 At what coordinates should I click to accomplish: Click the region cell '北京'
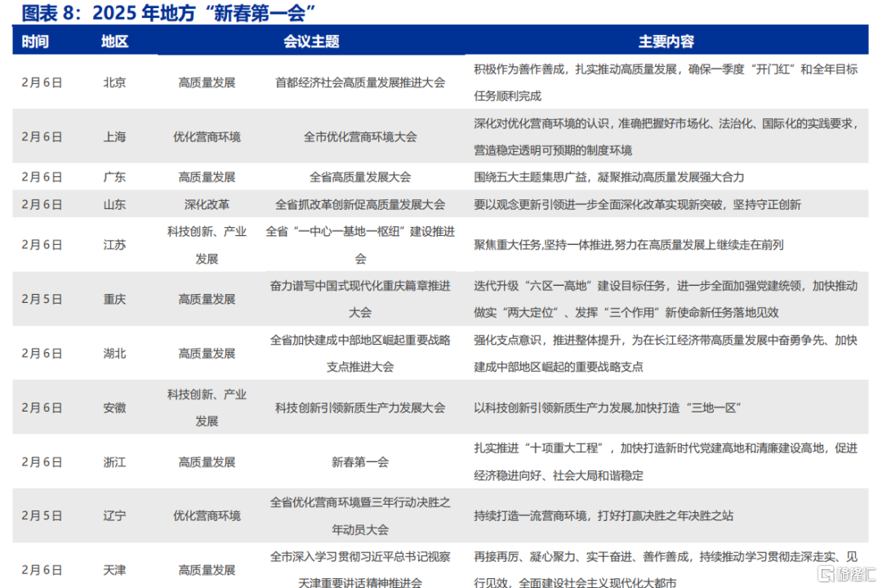(x=115, y=82)
